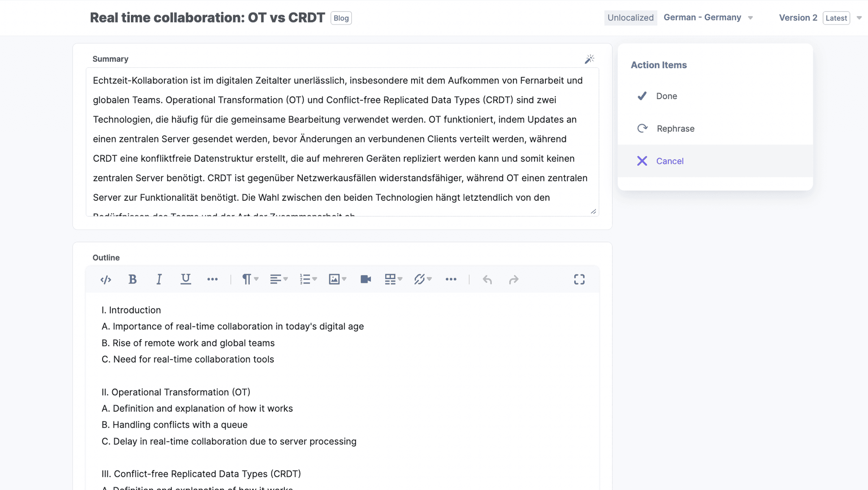Open the Version 2 dropdown arrow
The width and height of the screenshot is (868, 490).
pyautogui.click(x=859, y=18)
